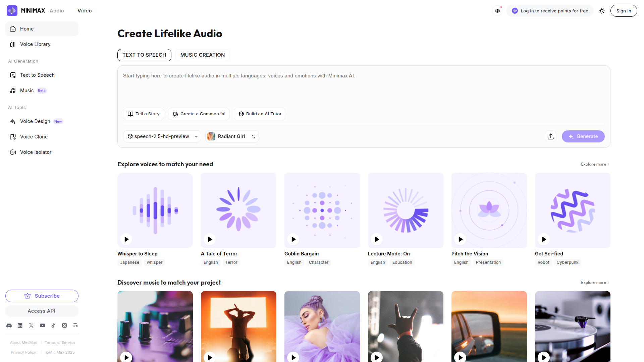Open the LinkedIn social icon
The width and height of the screenshot is (644, 362).
(20, 325)
